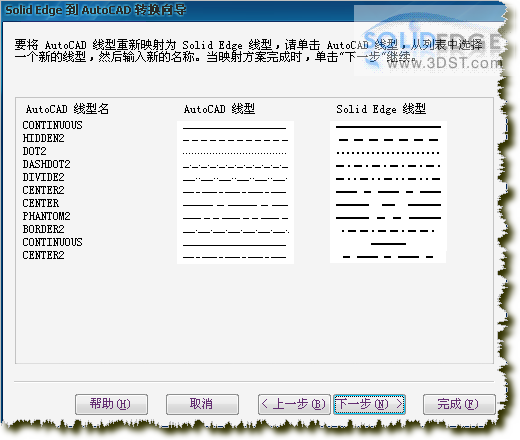Select the PHANTOM2 linetype name
The height and width of the screenshot is (440, 520).
click(x=46, y=216)
